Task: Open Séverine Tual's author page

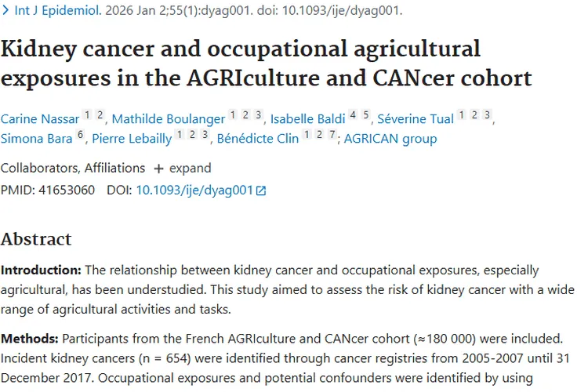Action: click(416, 119)
